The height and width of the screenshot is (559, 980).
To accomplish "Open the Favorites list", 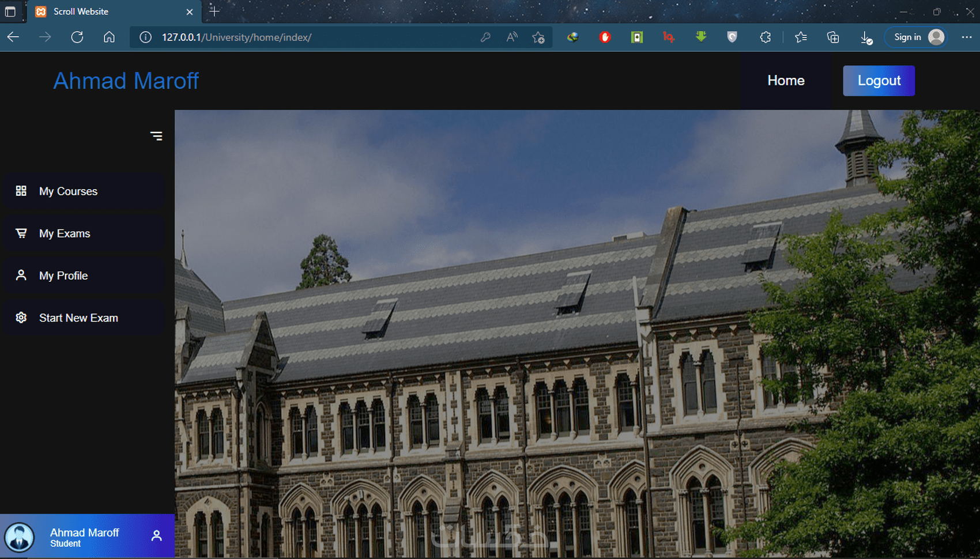I will [801, 37].
